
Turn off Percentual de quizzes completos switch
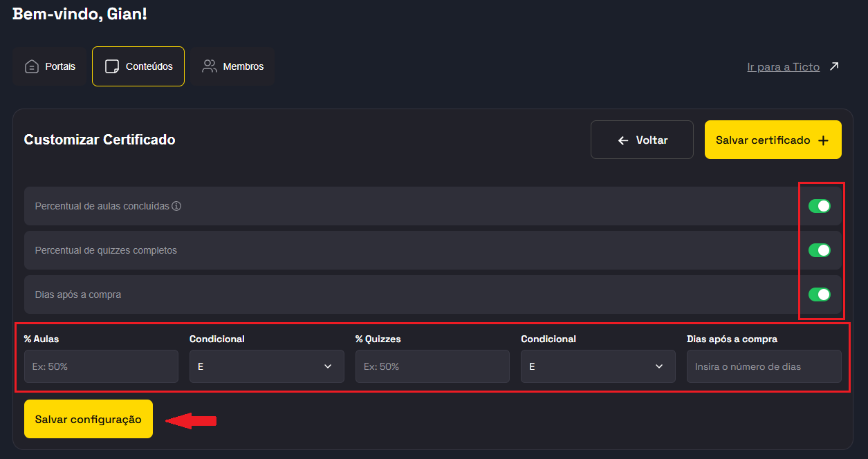(x=820, y=250)
